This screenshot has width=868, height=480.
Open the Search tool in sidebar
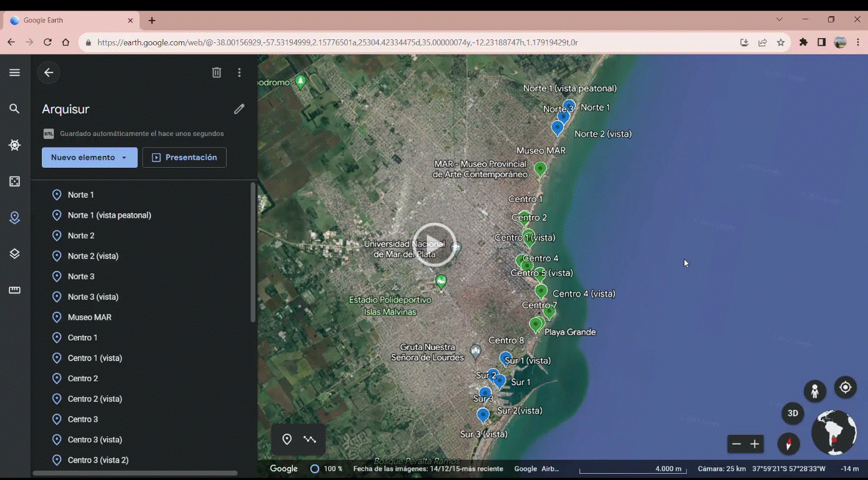point(14,109)
